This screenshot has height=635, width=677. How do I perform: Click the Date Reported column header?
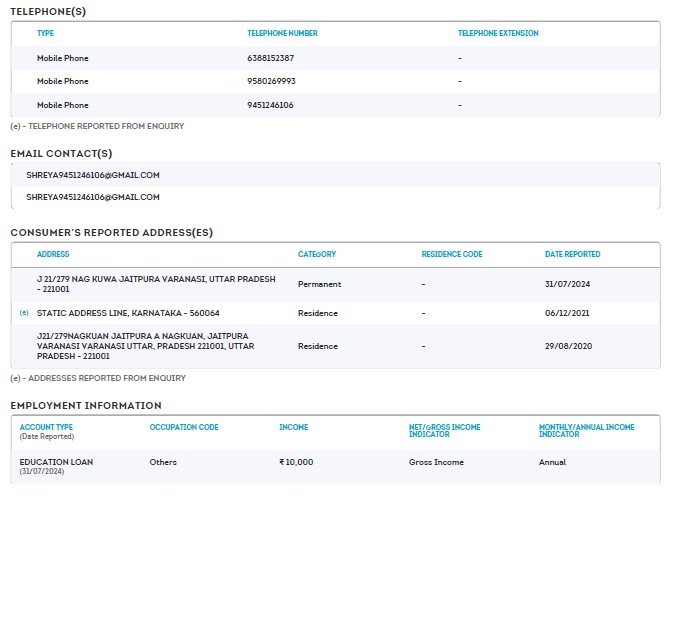[x=572, y=254]
